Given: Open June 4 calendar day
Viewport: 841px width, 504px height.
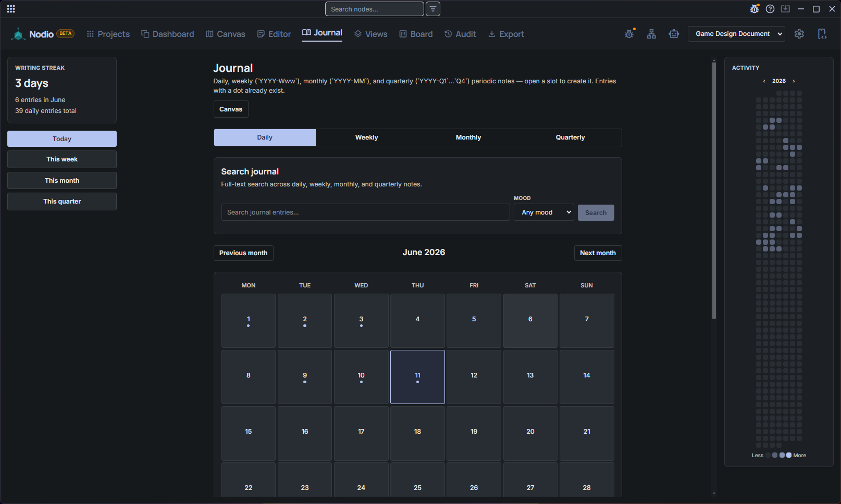Looking at the screenshot, I should [417, 321].
